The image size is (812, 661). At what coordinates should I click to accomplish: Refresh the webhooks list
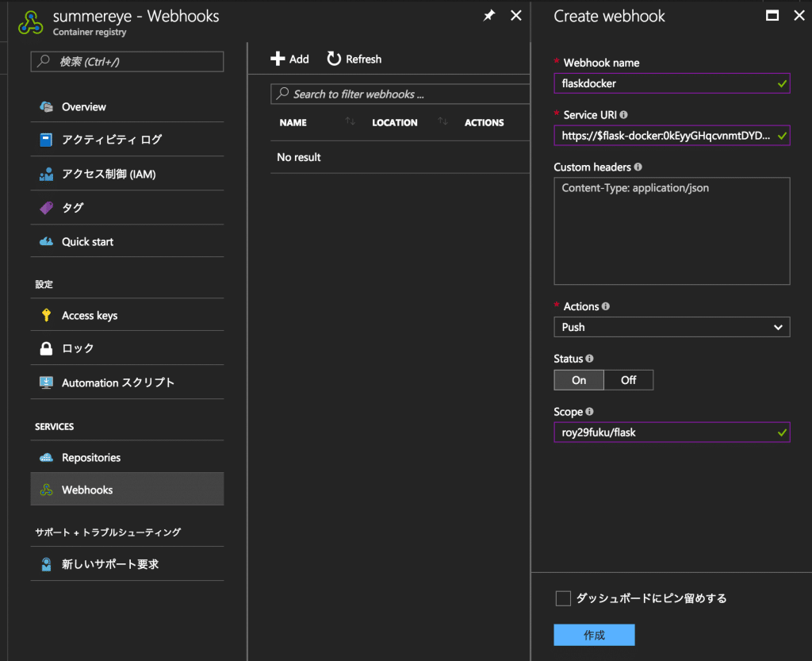354,59
